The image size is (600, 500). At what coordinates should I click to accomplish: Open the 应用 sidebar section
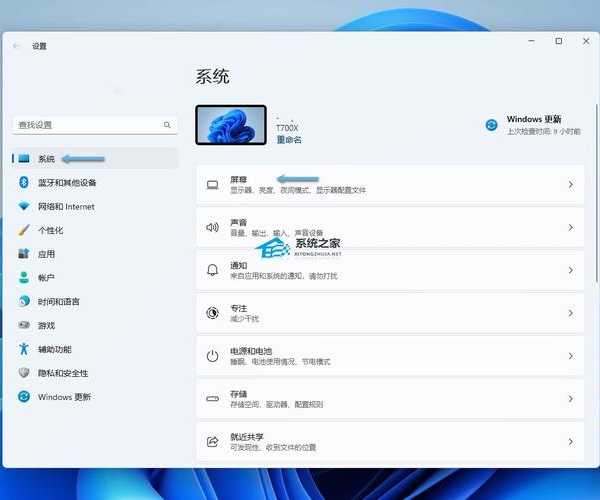coord(46,254)
